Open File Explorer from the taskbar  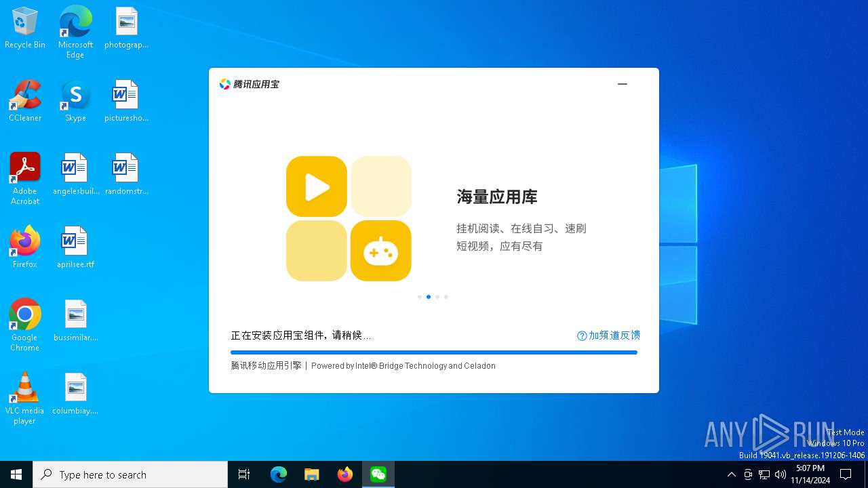point(312,474)
